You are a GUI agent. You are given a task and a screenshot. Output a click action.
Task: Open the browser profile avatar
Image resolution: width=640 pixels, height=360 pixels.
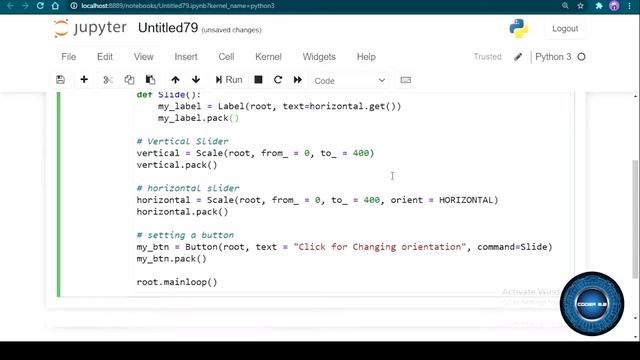tap(614, 6)
